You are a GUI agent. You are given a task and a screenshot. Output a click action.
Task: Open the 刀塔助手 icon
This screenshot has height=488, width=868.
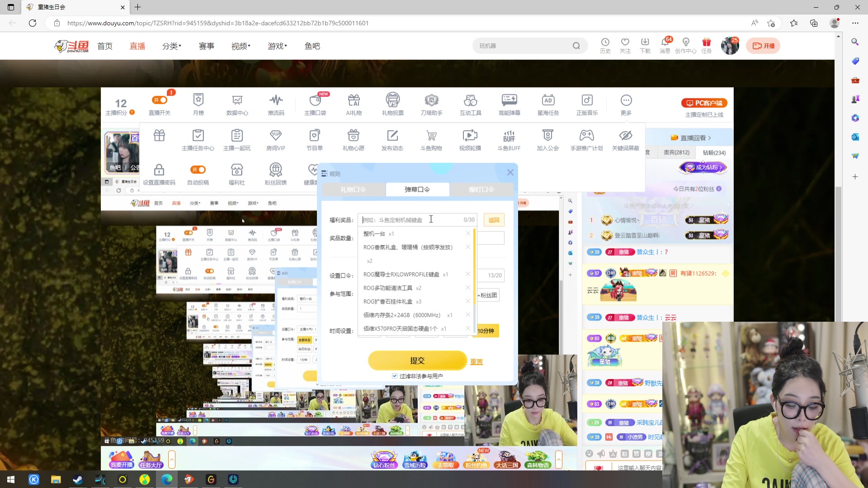[432, 104]
